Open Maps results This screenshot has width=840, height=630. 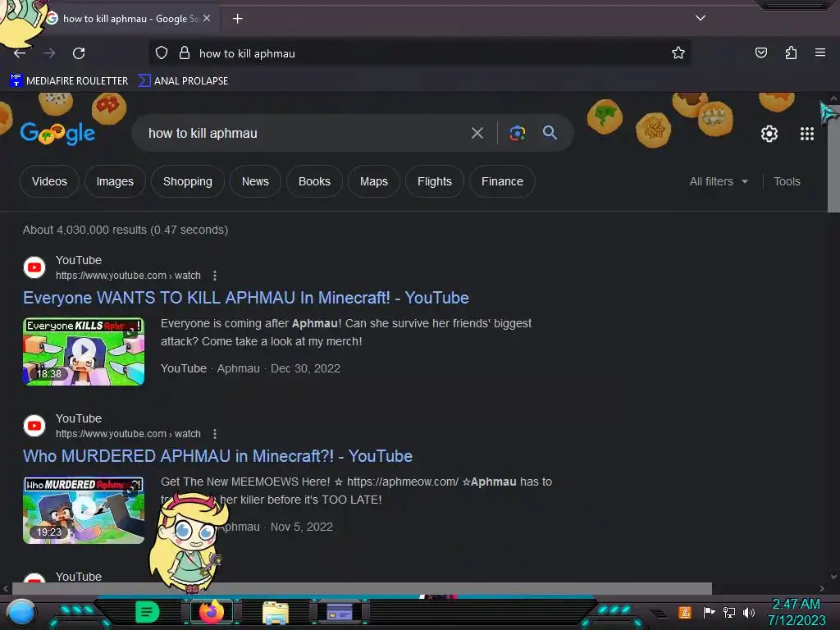click(374, 181)
